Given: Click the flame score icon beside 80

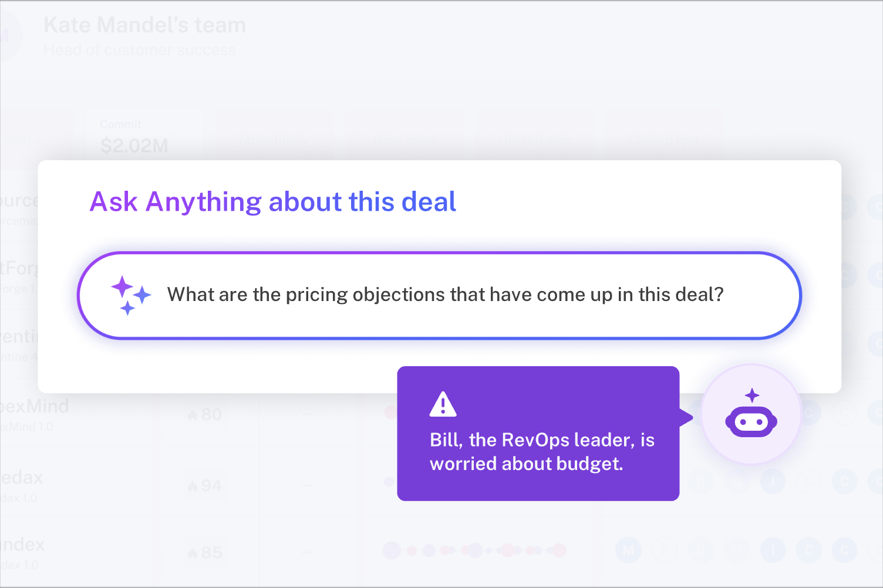Looking at the screenshot, I should (x=193, y=415).
